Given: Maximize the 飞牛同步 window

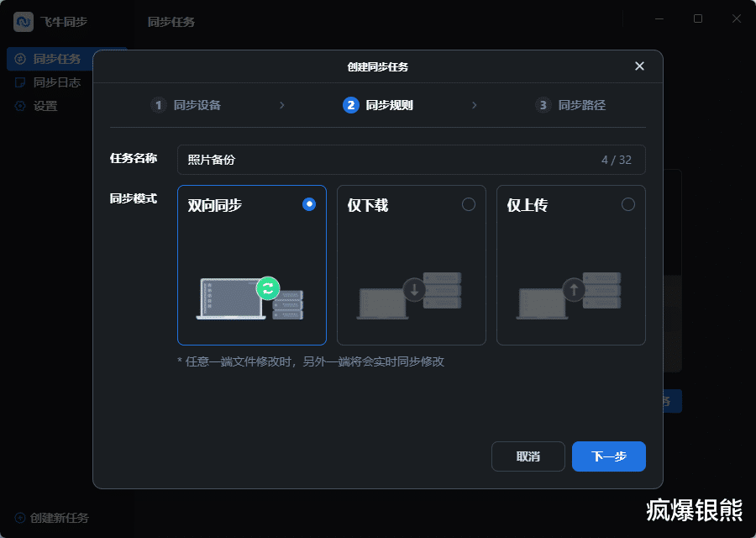Looking at the screenshot, I should [698, 18].
